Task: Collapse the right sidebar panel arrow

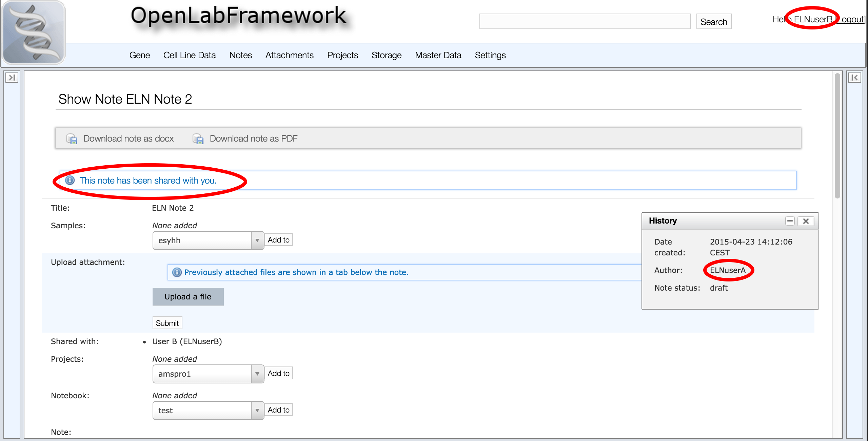Action: [x=854, y=78]
